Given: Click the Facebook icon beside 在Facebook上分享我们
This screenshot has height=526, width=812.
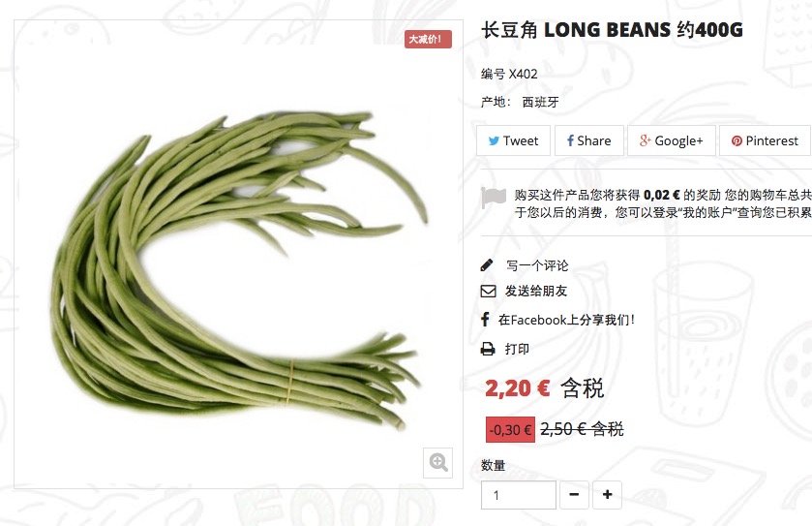Looking at the screenshot, I should pyautogui.click(x=485, y=320).
